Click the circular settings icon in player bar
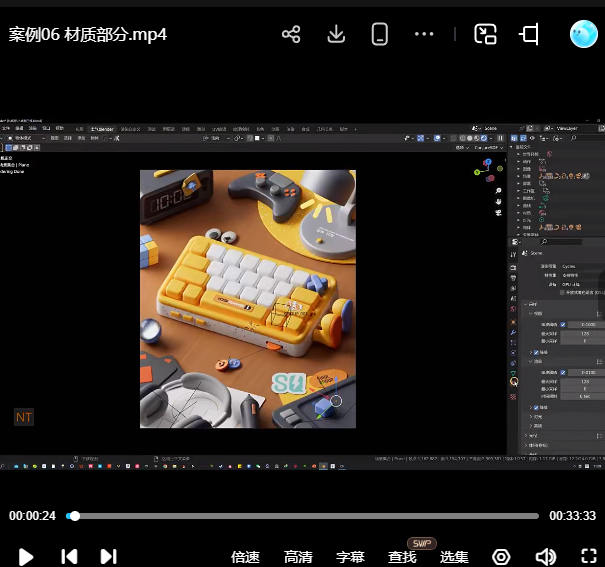605x567 pixels. click(x=502, y=556)
